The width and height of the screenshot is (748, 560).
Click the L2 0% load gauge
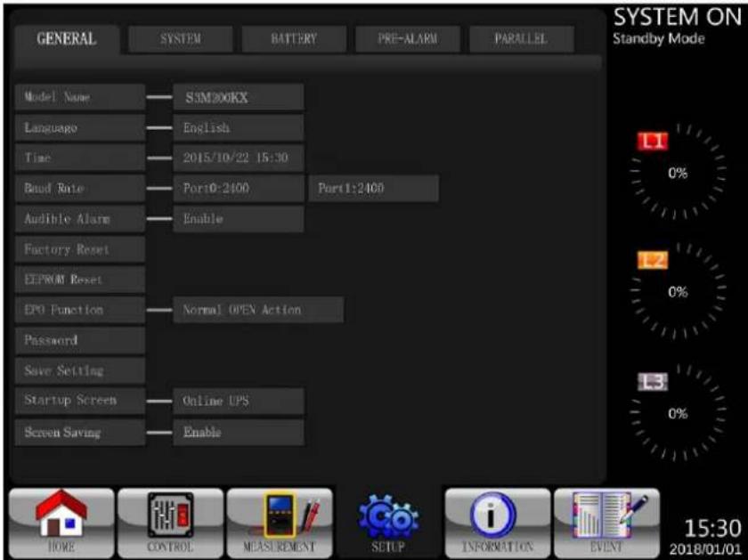click(x=679, y=291)
